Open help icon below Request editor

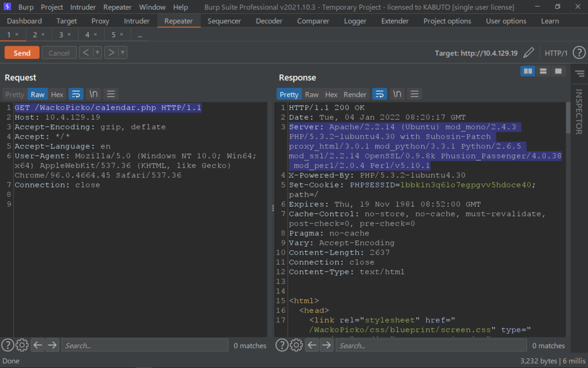click(x=7, y=345)
